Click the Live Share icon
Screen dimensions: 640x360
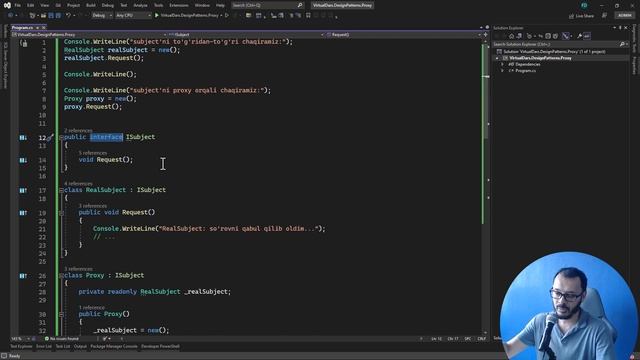(x=571, y=16)
